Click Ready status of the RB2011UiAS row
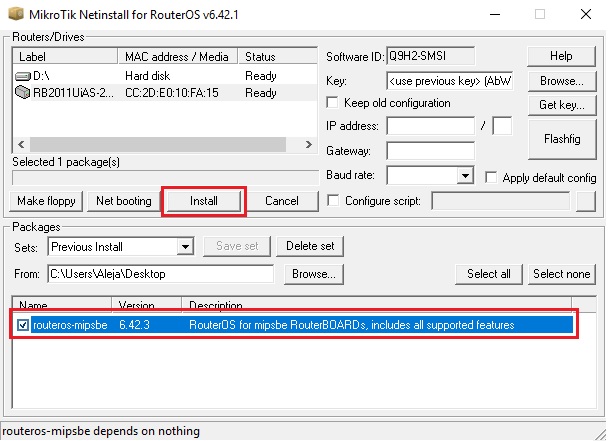 (261, 93)
